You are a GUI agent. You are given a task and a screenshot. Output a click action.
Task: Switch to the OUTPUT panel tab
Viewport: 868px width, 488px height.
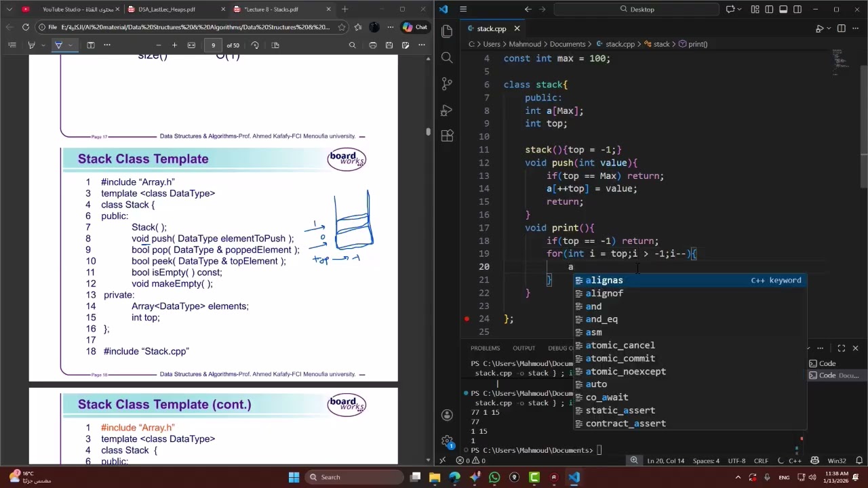[524, 348]
